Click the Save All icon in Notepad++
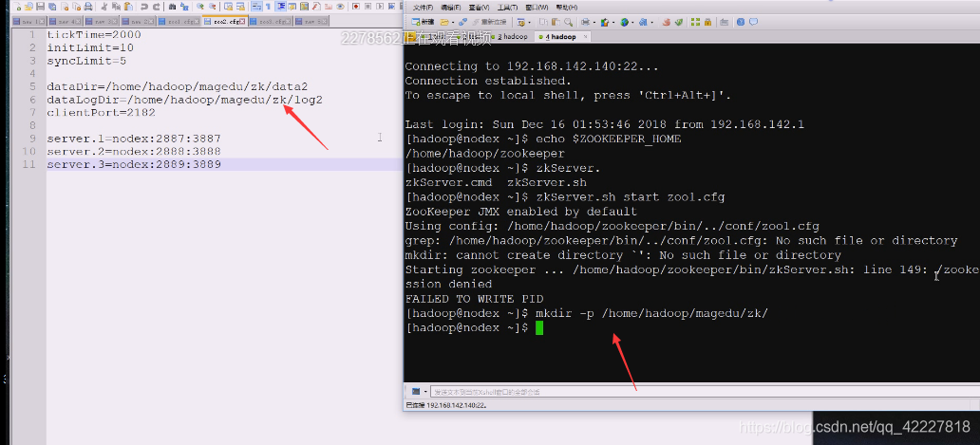The image size is (980, 445). point(52,7)
